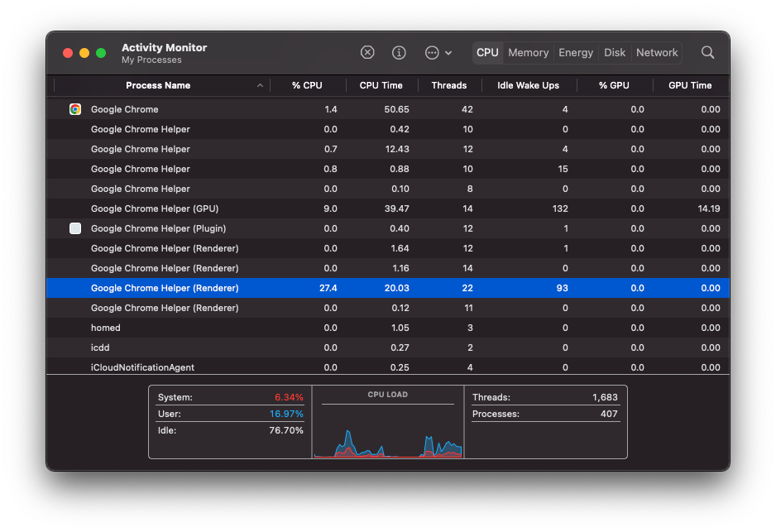Select the red close traffic light

(x=67, y=51)
